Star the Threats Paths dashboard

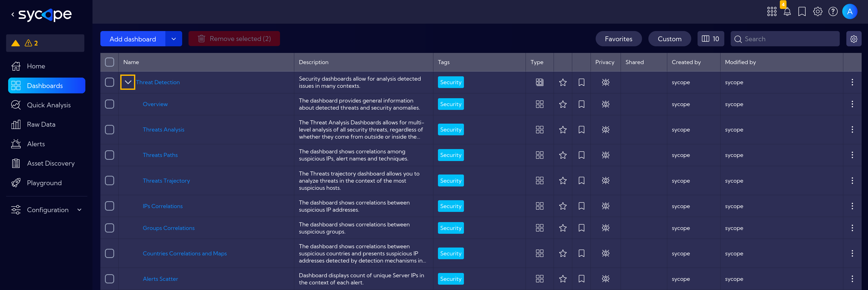click(x=563, y=155)
